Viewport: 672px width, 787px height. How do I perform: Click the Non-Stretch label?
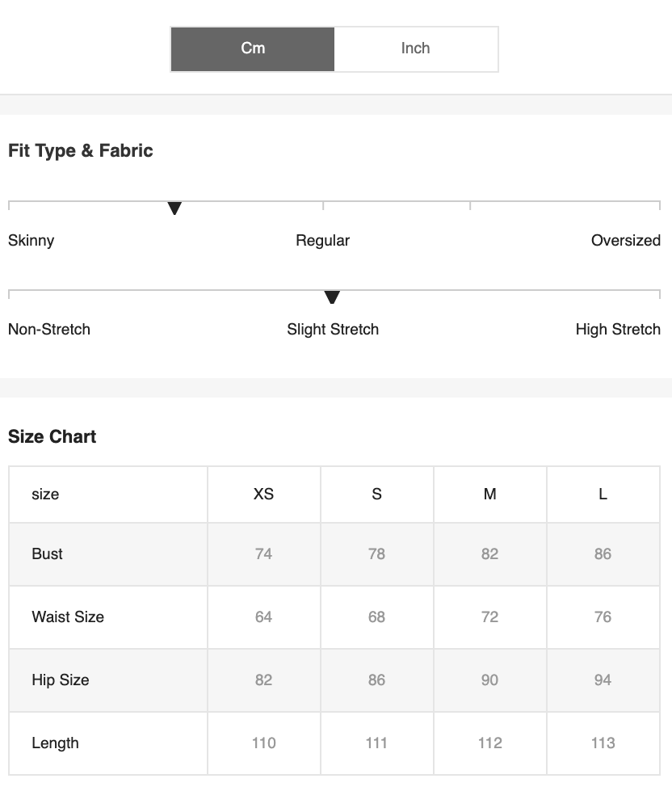pos(49,329)
